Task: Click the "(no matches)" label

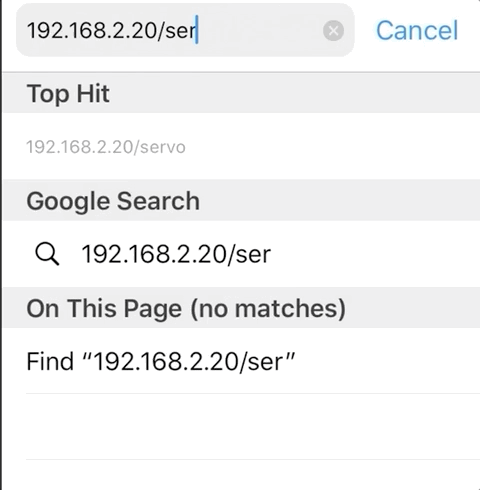Action: coord(268,308)
